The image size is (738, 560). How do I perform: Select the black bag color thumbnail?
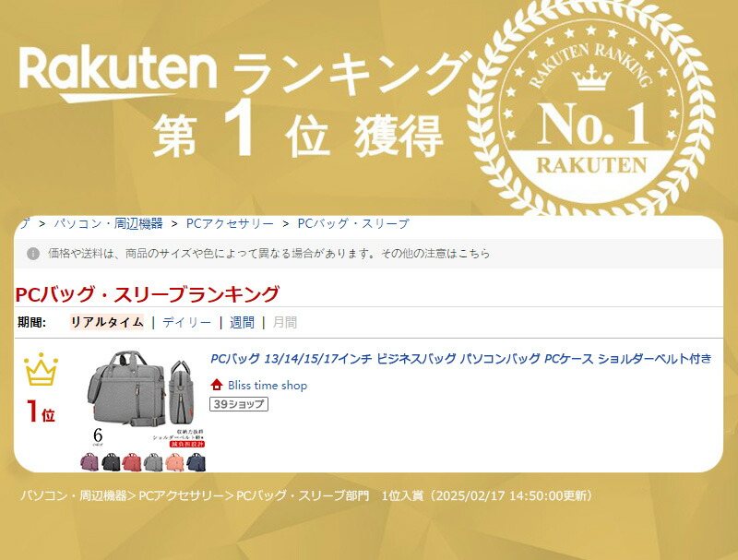click(x=111, y=461)
